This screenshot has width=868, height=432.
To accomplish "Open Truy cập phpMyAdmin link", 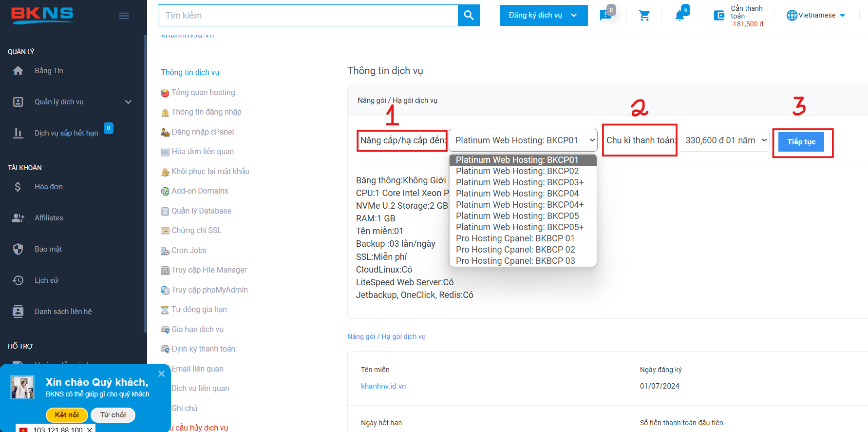I will 209,290.
